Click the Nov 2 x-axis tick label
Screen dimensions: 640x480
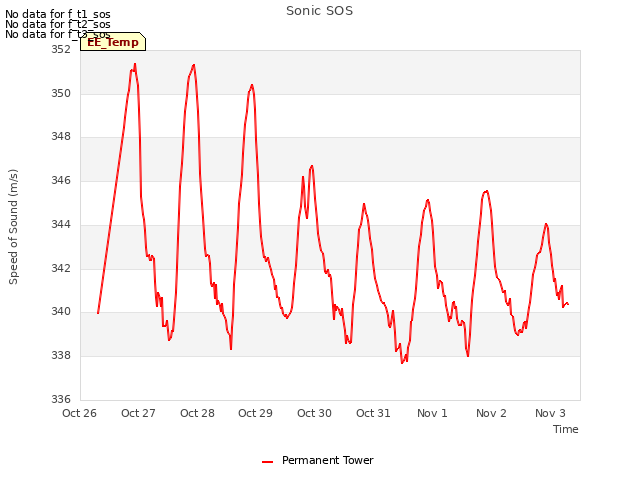click(491, 413)
